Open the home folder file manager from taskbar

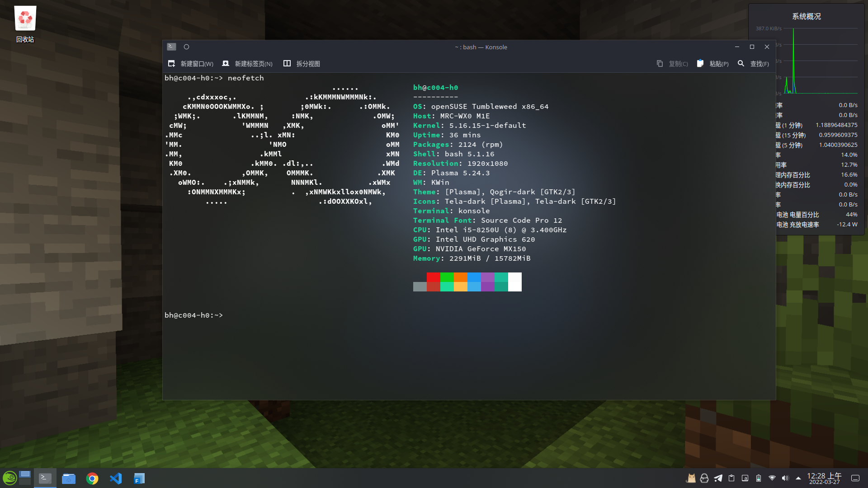pyautogui.click(x=69, y=479)
